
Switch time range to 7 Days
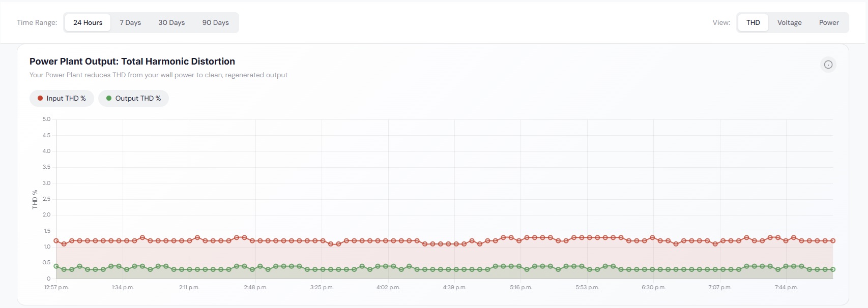pos(130,23)
